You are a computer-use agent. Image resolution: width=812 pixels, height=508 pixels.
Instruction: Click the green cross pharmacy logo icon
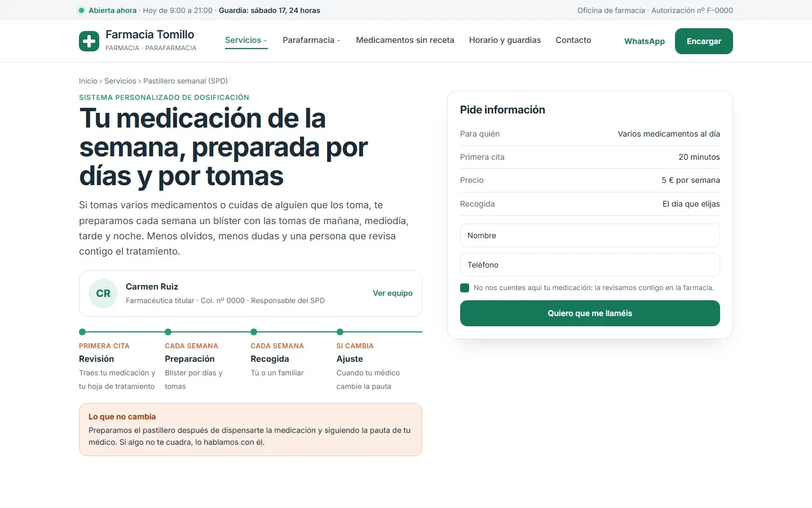89,41
